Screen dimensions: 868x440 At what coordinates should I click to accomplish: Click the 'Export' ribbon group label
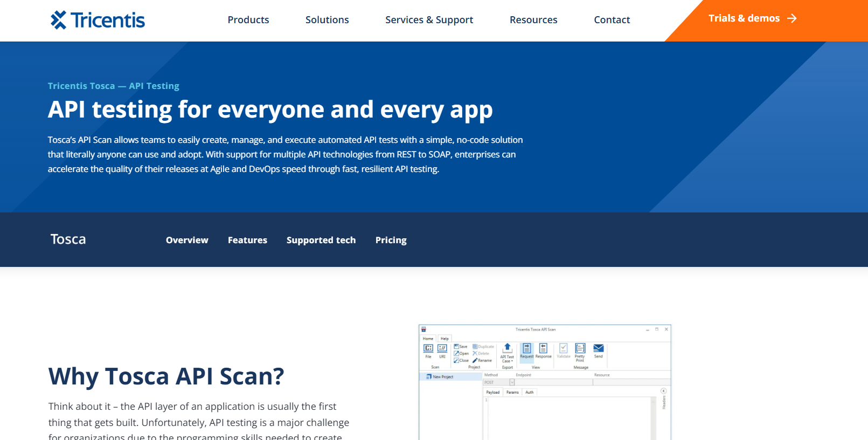click(x=508, y=367)
